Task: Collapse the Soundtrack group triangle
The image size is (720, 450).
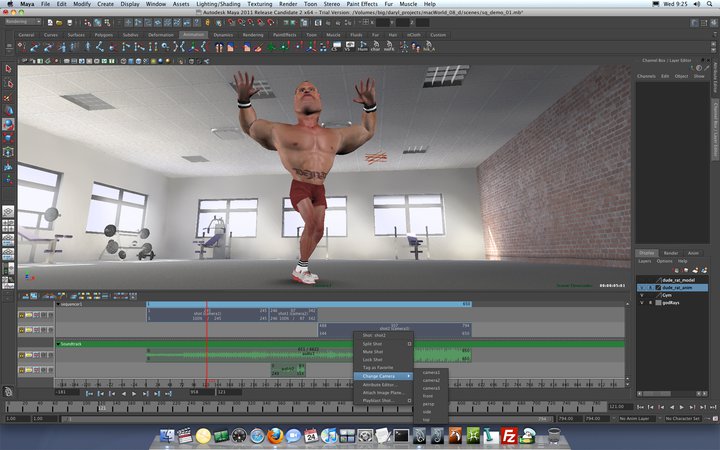Action: click(x=58, y=344)
